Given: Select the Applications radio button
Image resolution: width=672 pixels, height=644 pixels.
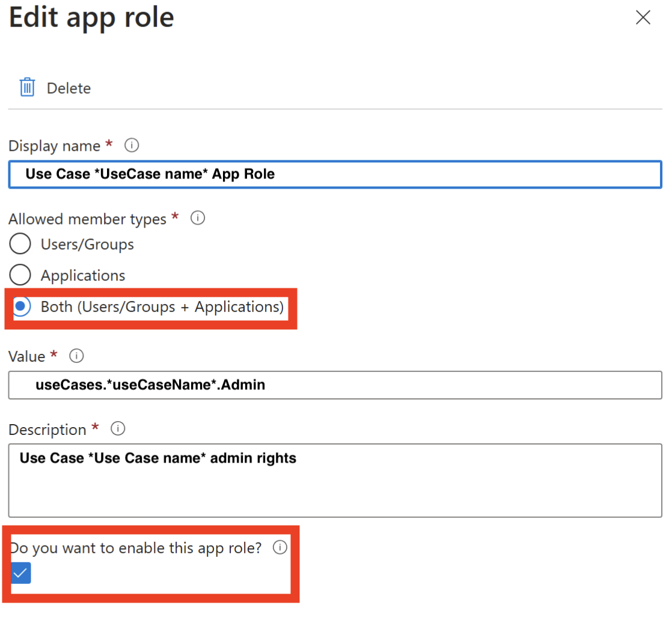Looking at the screenshot, I should [x=20, y=275].
